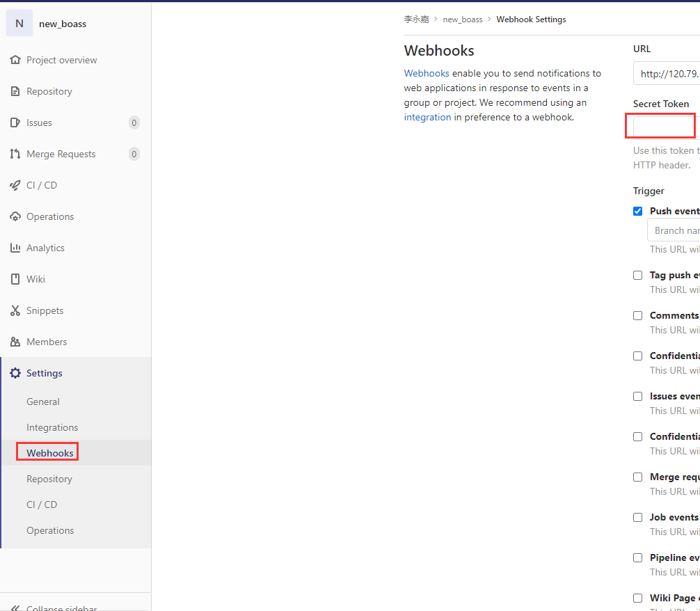Click the Snippets scissors icon

click(x=15, y=310)
